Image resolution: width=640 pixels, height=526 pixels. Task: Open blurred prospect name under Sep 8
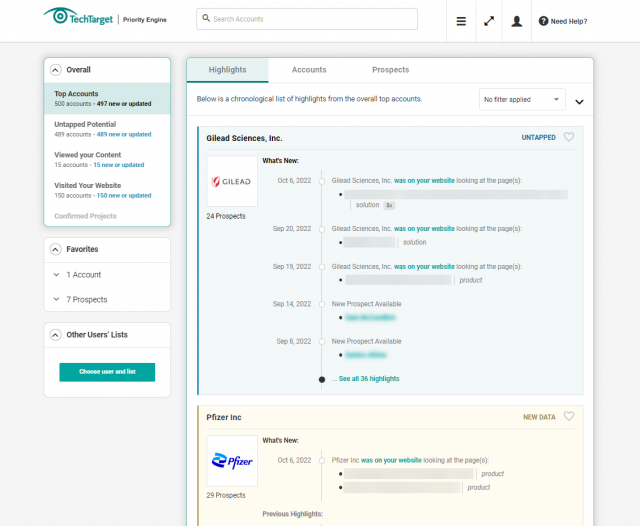(x=366, y=355)
